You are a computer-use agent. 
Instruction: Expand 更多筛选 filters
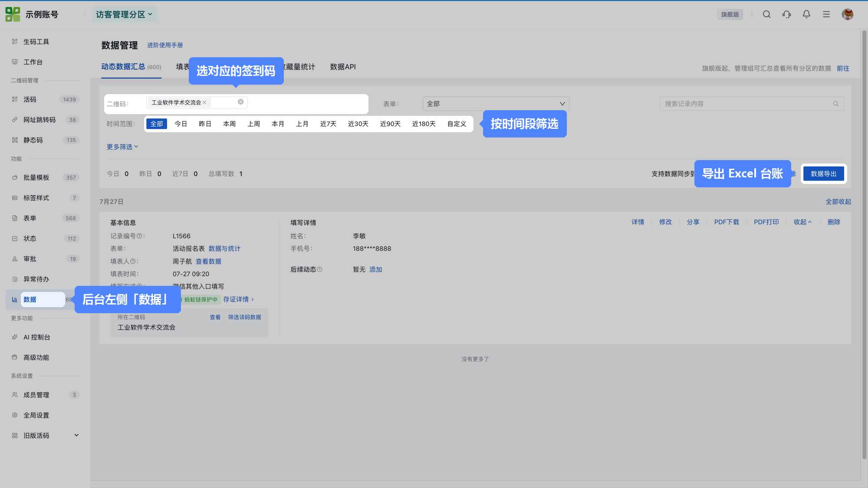122,147
